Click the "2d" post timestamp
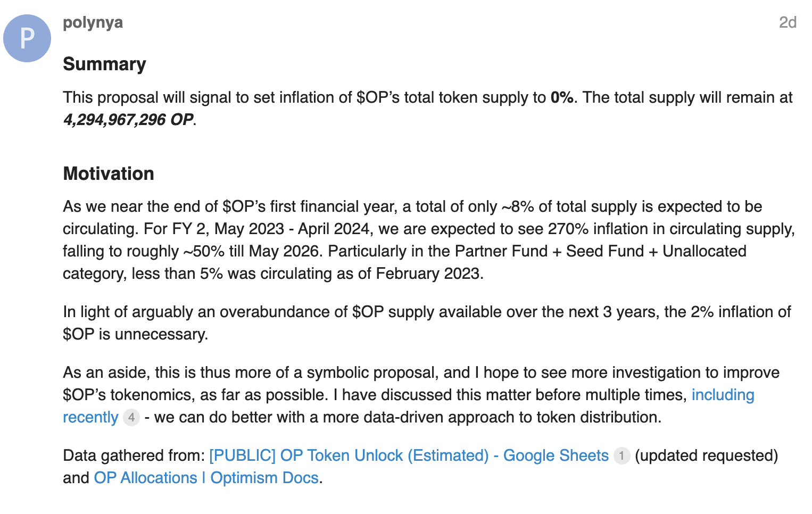Image resolution: width=812 pixels, height=514 pixels. (788, 22)
